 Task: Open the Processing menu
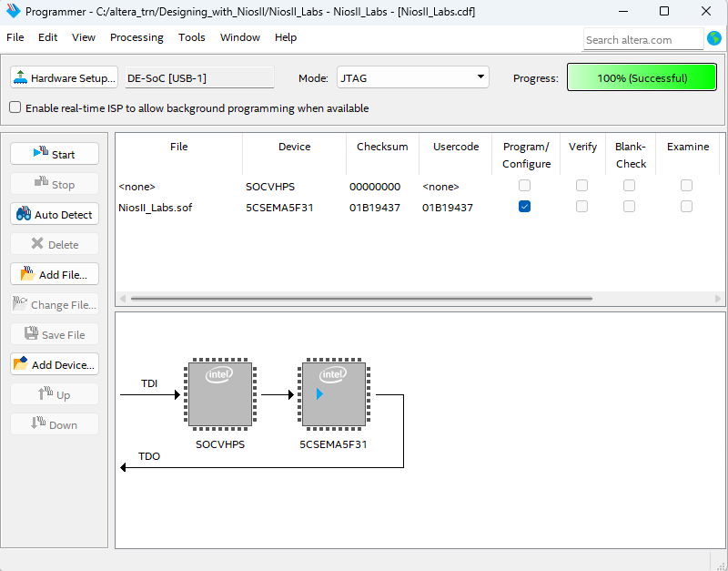136,37
